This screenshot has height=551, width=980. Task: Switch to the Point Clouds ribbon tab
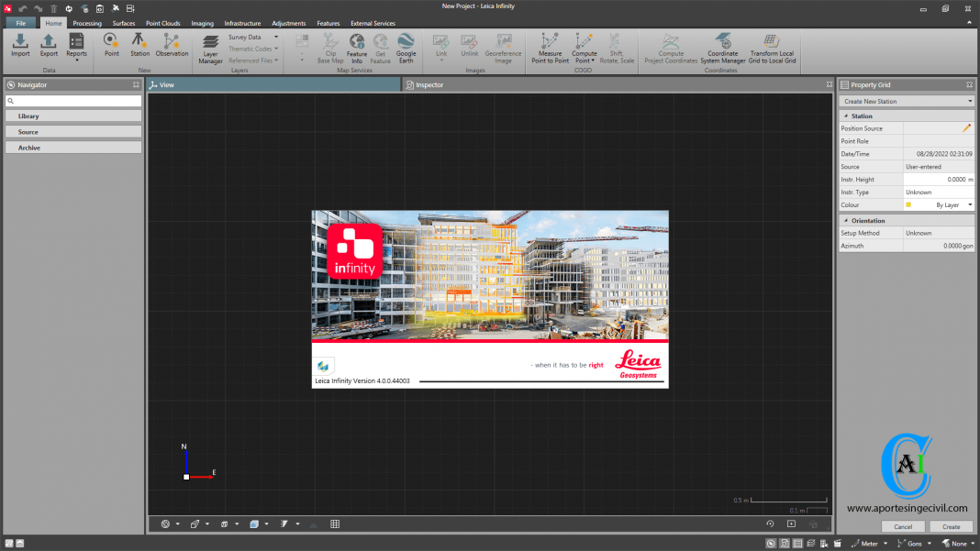click(162, 23)
